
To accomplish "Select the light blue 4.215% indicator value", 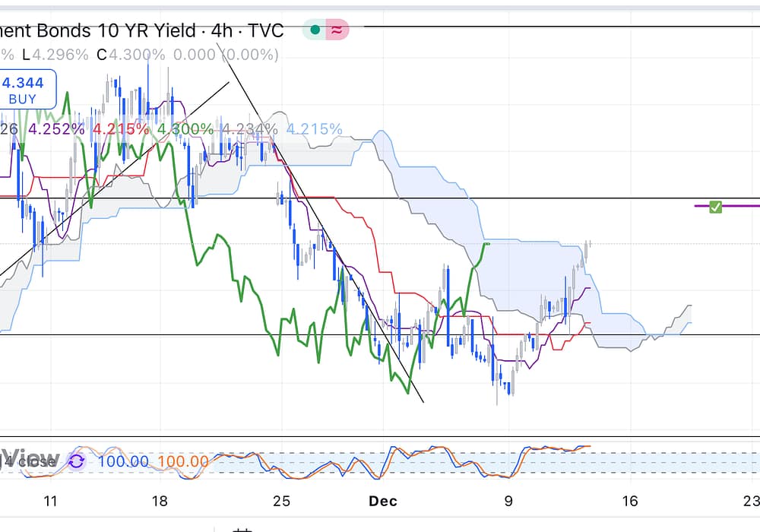I will click(x=314, y=129).
